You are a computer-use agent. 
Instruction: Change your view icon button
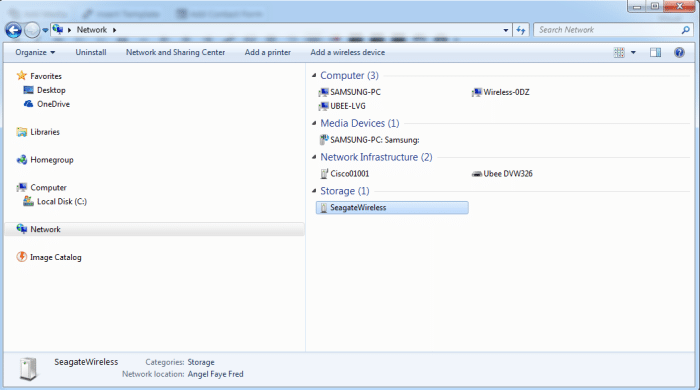(x=619, y=53)
